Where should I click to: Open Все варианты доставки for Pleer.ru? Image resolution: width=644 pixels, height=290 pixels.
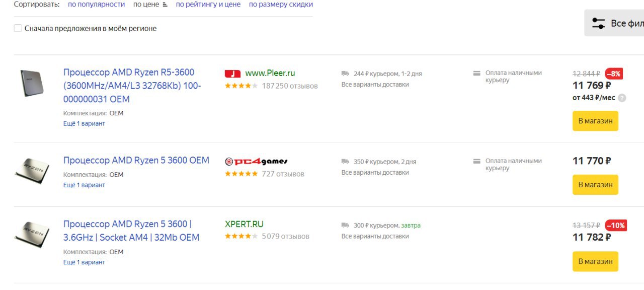click(375, 85)
